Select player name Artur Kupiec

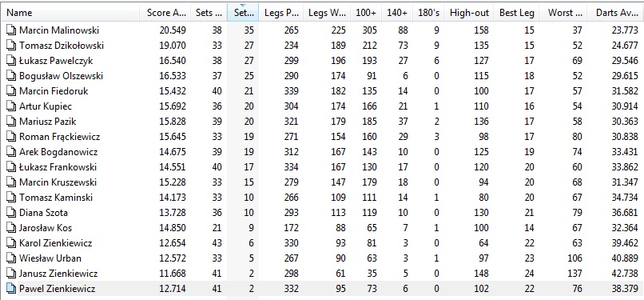tap(46, 106)
